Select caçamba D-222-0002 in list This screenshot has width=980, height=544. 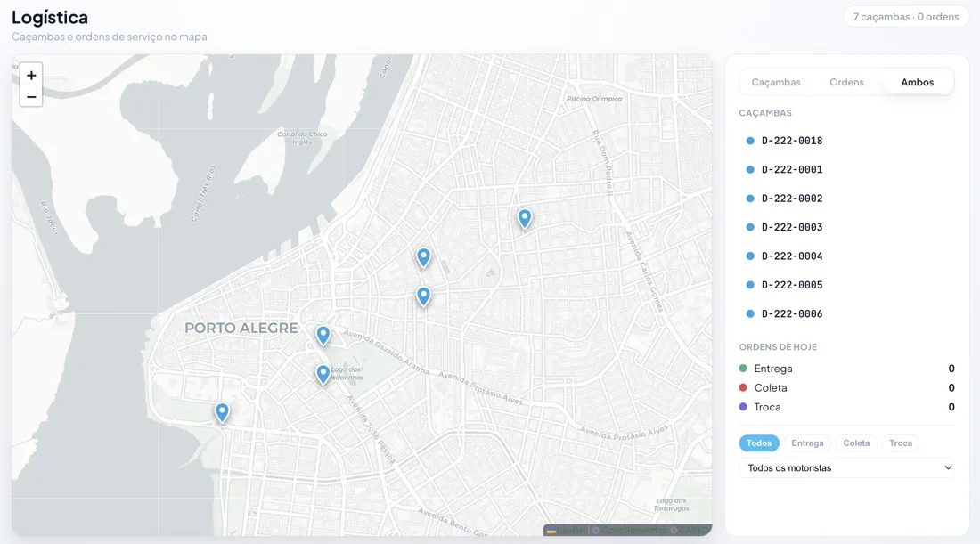point(846,198)
